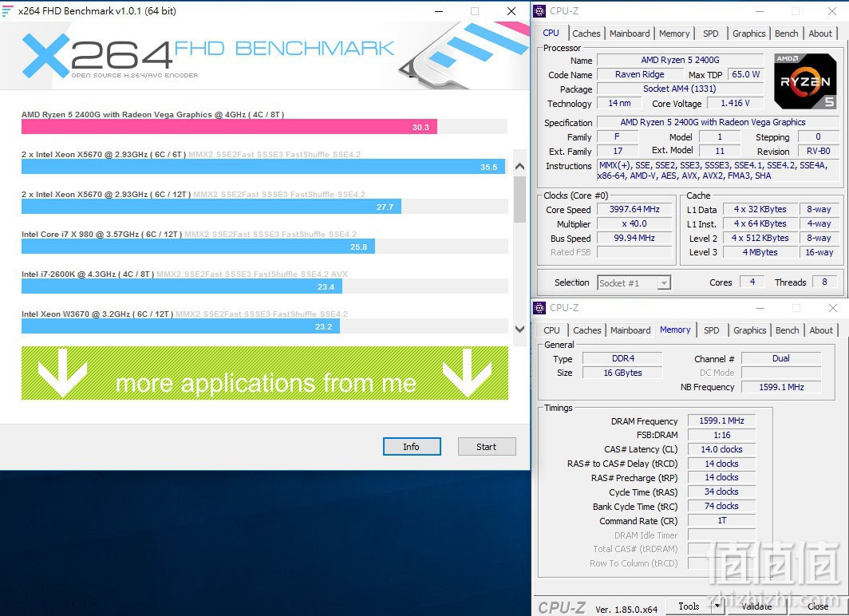849x616 pixels.
Task: Click the Bus Speed 99.94 MHz value
Action: coord(634,238)
